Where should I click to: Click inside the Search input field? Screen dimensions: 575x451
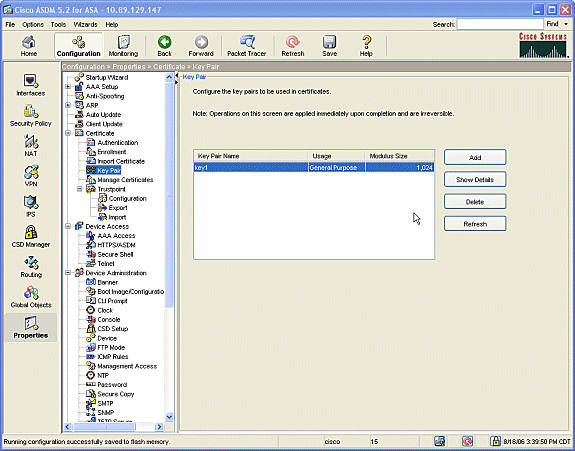click(500, 24)
